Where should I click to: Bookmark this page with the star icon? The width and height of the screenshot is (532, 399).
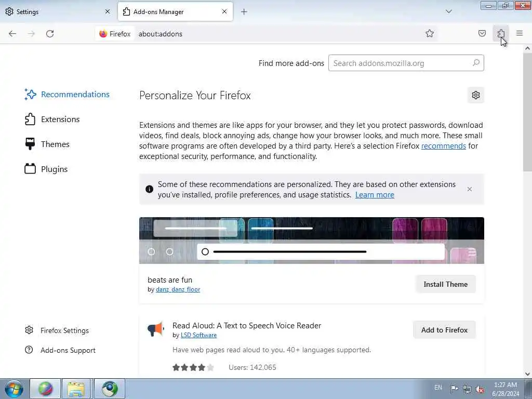430,33
